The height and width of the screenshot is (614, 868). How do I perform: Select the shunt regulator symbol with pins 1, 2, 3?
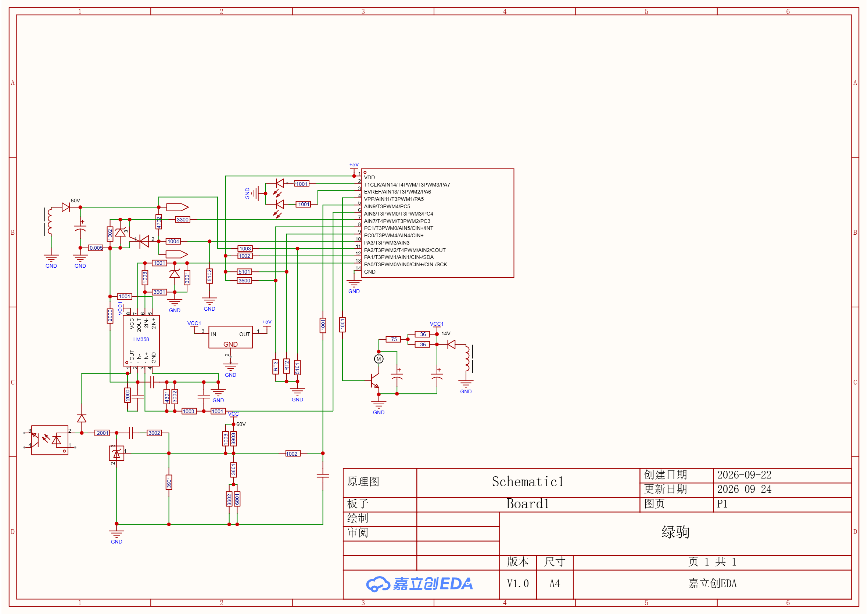pyautogui.click(x=116, y=453)
